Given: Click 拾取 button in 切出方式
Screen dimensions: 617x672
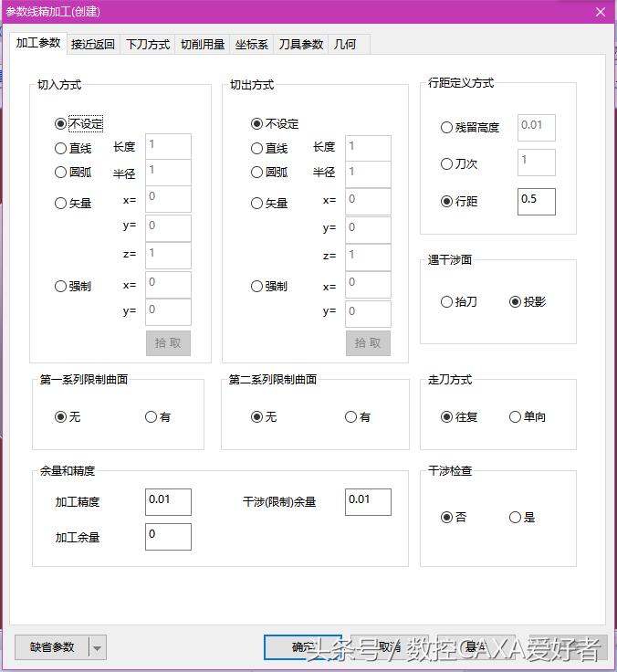Looking at the screenshot, I should 368,343.
